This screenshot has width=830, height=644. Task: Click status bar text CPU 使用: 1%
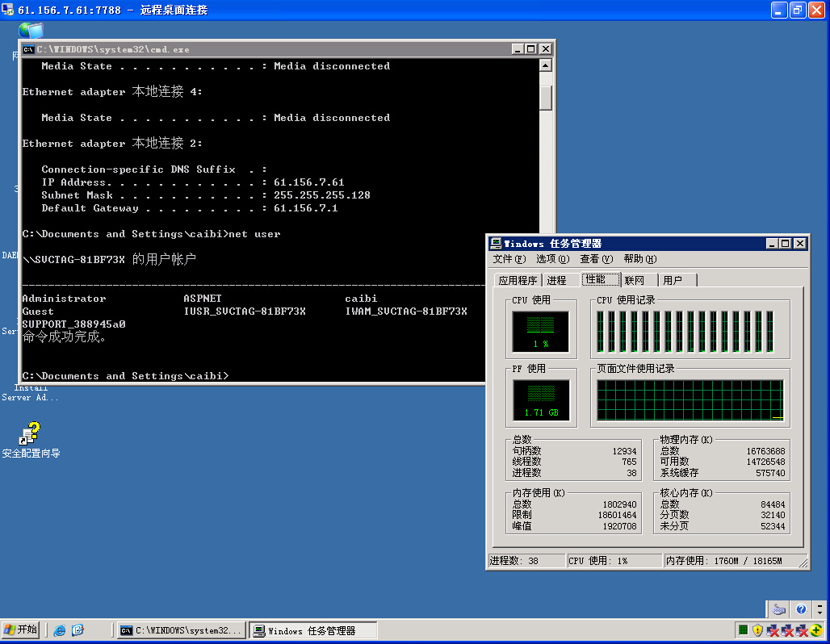[598, 561]
